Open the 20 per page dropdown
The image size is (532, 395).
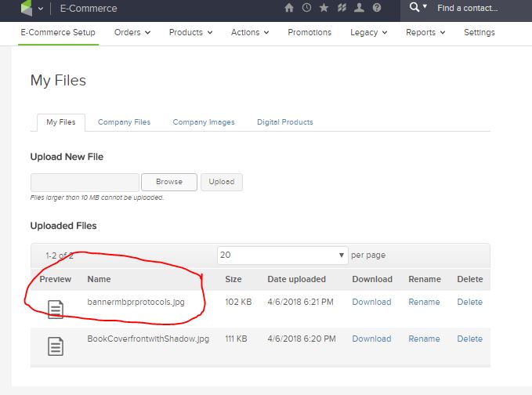pos(282,255)
